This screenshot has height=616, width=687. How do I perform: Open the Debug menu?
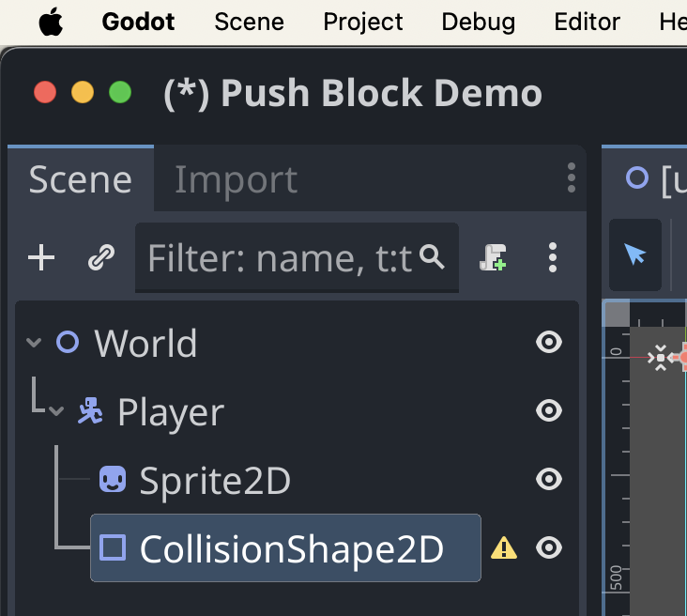pyautogui.click(x=478, y=22)
